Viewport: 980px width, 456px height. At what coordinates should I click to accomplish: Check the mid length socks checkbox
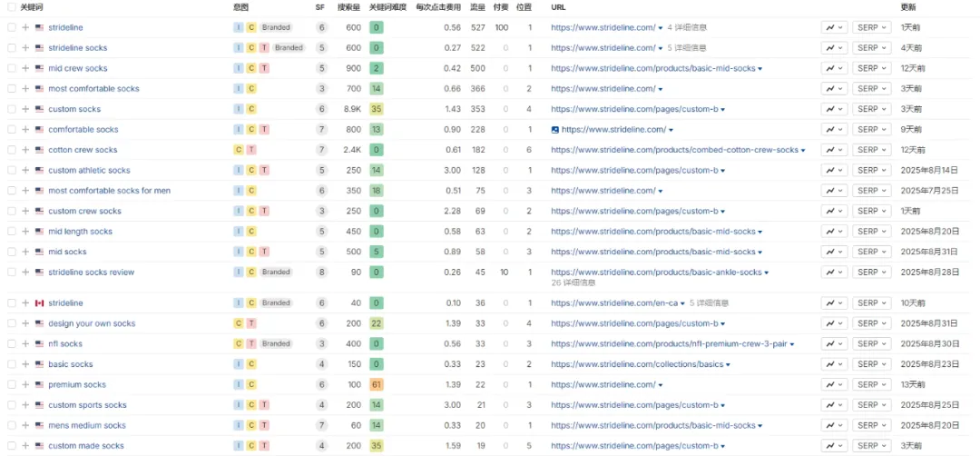pyautogui.click(x=12, y=232)
